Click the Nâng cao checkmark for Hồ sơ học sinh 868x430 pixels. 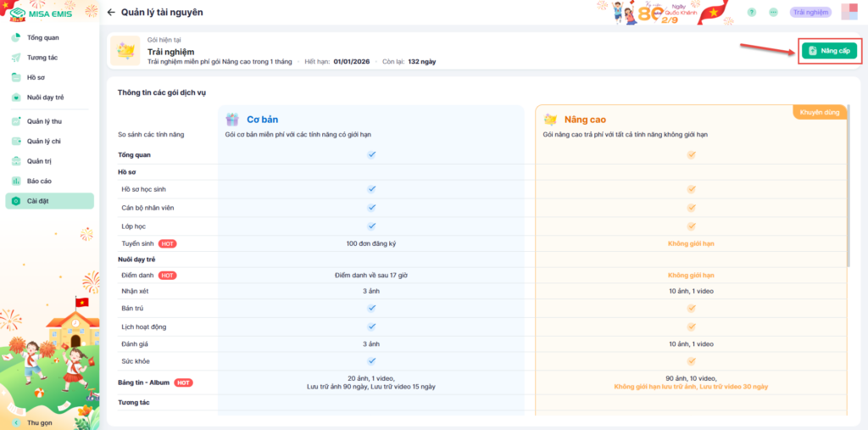pos(691,189)
